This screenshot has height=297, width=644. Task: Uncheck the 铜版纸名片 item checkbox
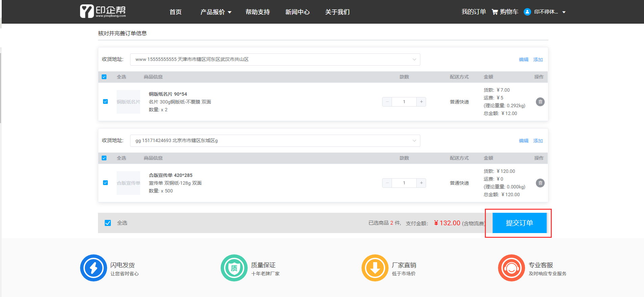tap(105, 101)
